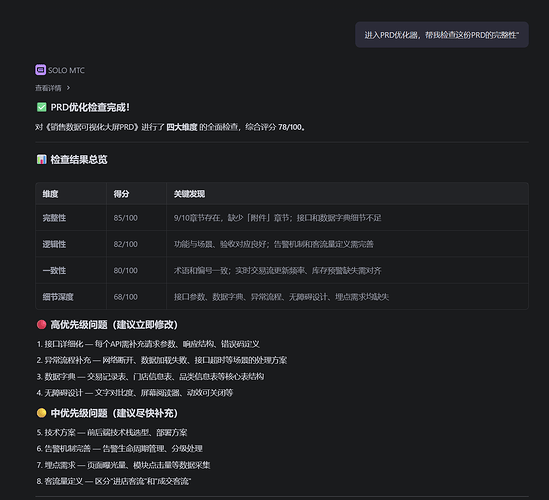Click the finding text 9/10章节存在
The width and height of the screenshot is (549, 500).
(x=277, y=218)
